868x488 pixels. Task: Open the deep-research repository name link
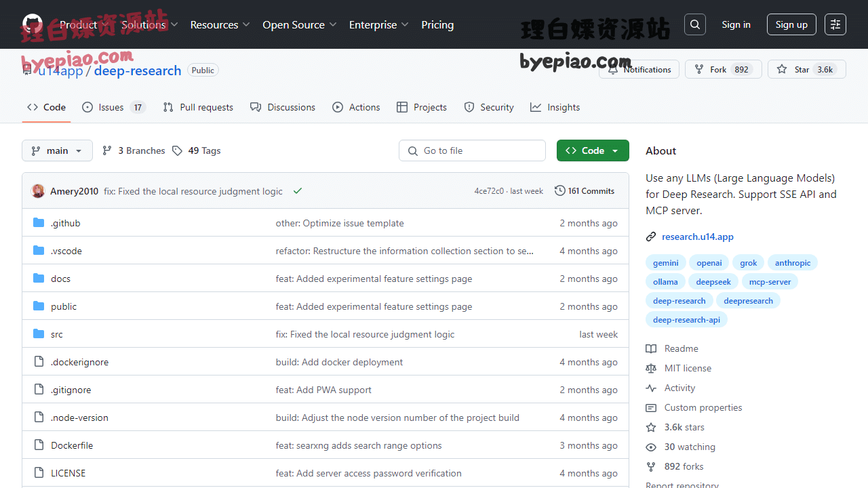click(x=138, y=70)
